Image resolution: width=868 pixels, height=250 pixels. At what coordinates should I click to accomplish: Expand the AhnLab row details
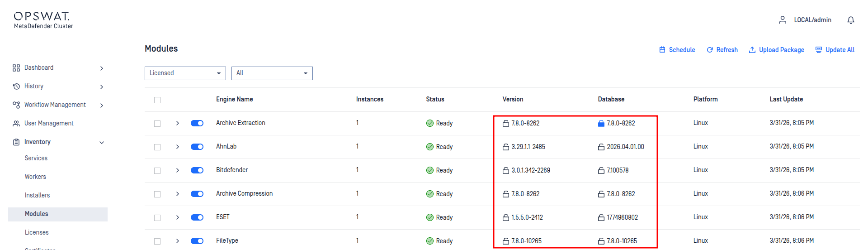178,147
